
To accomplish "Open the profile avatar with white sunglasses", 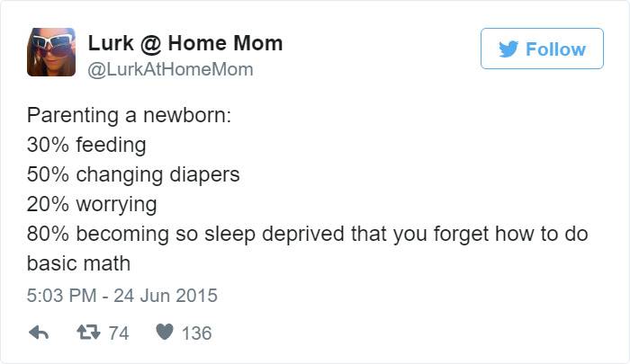I will pos(51,52).
